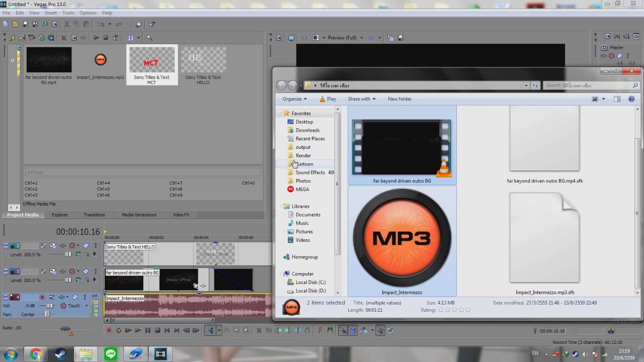Click the Explorer Back navigation button
Viewport: 644px width, 362px height.
pos(281,85)
